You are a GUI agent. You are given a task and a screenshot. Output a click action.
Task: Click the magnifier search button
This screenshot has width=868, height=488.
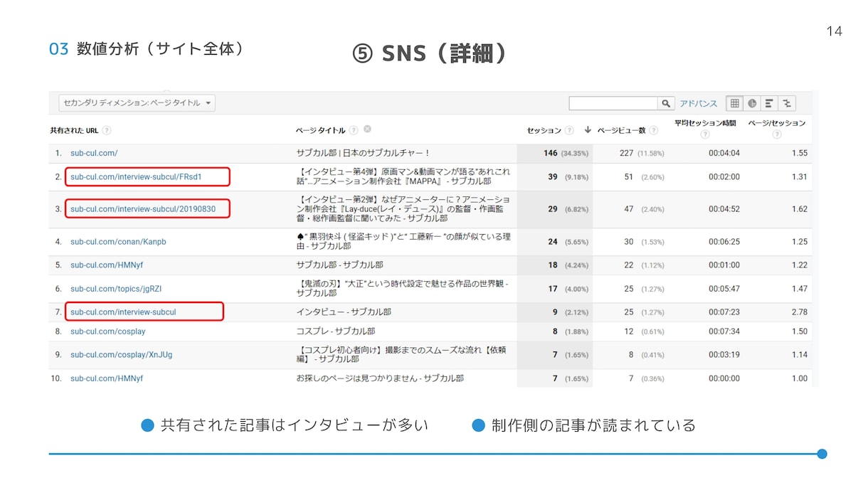(666, 104)
